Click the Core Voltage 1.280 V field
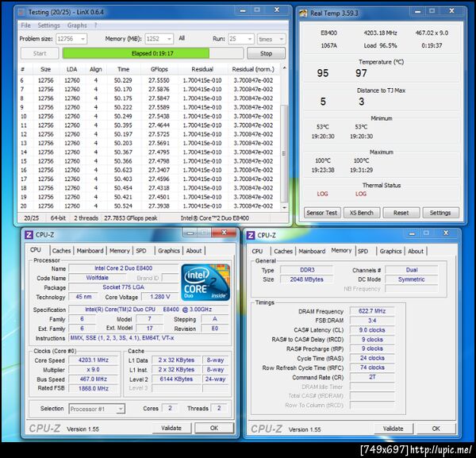 coord(160,296)
